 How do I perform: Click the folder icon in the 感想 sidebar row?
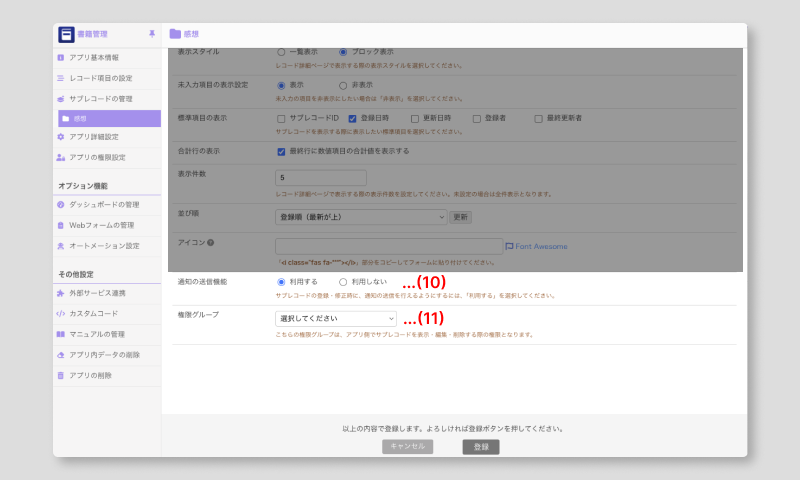click(x=65, y=118)
